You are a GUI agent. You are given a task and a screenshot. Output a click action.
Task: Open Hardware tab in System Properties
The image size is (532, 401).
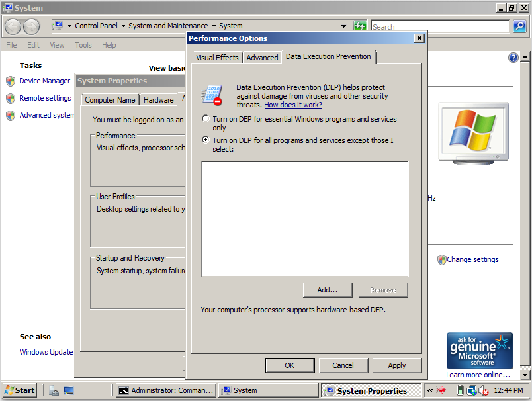click(158, 100)
